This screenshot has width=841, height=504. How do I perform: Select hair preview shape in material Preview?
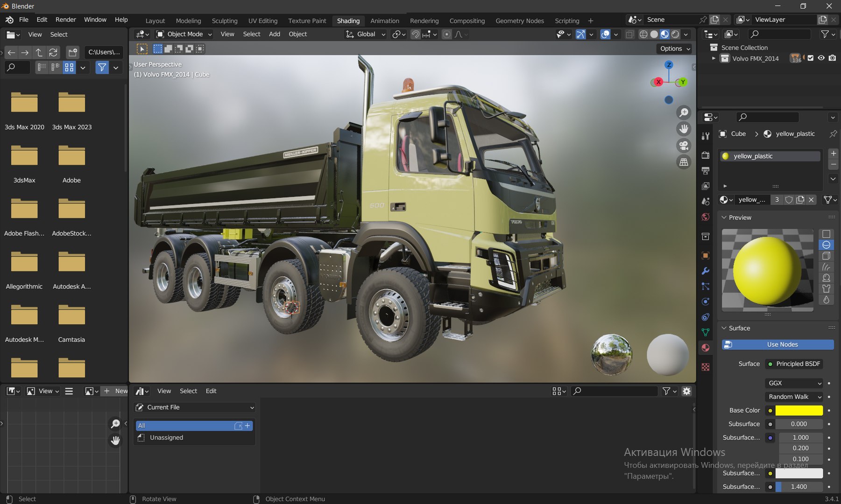point(826,267)
